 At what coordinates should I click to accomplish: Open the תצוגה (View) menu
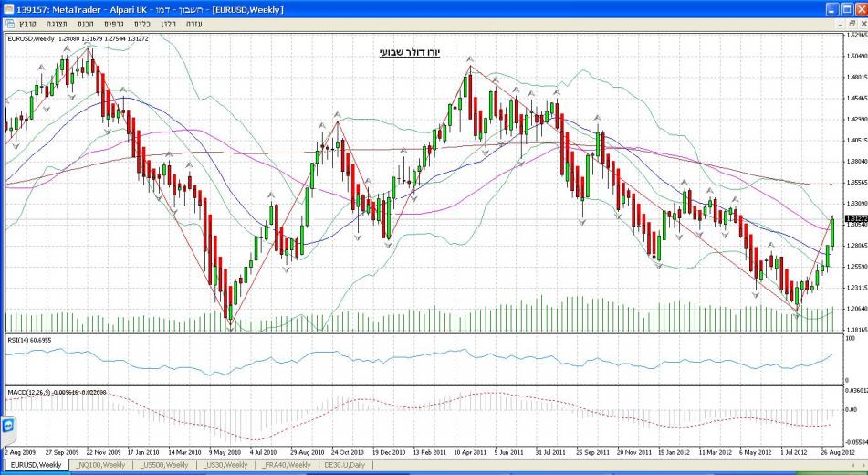click(x=57, y=23)
